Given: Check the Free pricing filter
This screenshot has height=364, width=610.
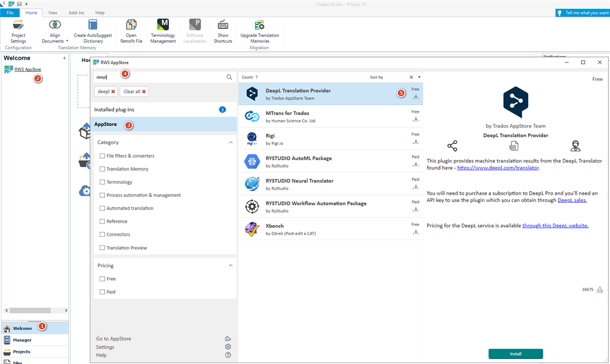Looking at the screenshot, I should (102, 279).
